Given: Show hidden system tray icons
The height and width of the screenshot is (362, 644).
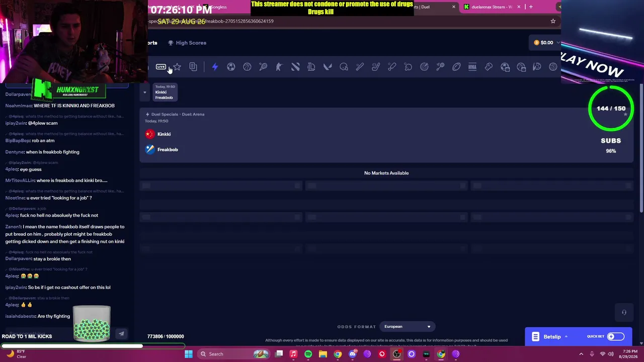Looking at the screenshot, I should pyautogui.click(x=581, y=354).
